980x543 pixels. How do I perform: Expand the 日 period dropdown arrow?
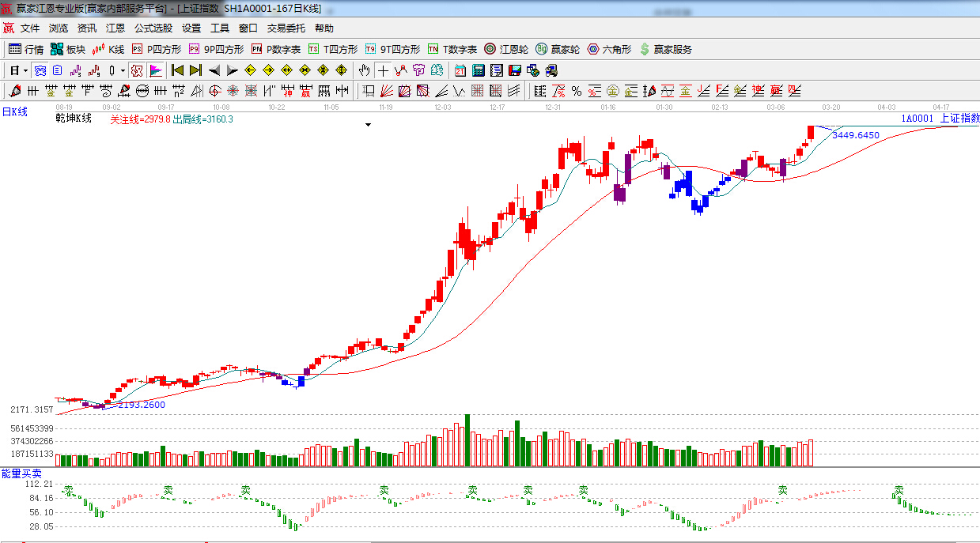[x=25, y=70]
